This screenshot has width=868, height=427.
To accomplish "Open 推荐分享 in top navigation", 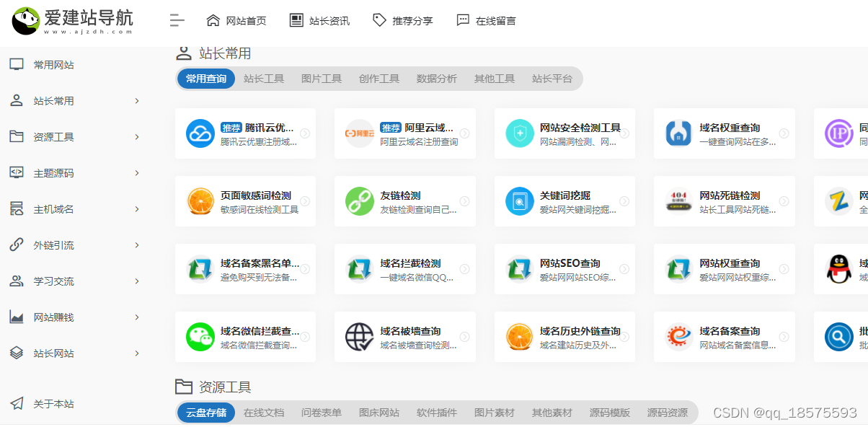I will pos(403,21).
